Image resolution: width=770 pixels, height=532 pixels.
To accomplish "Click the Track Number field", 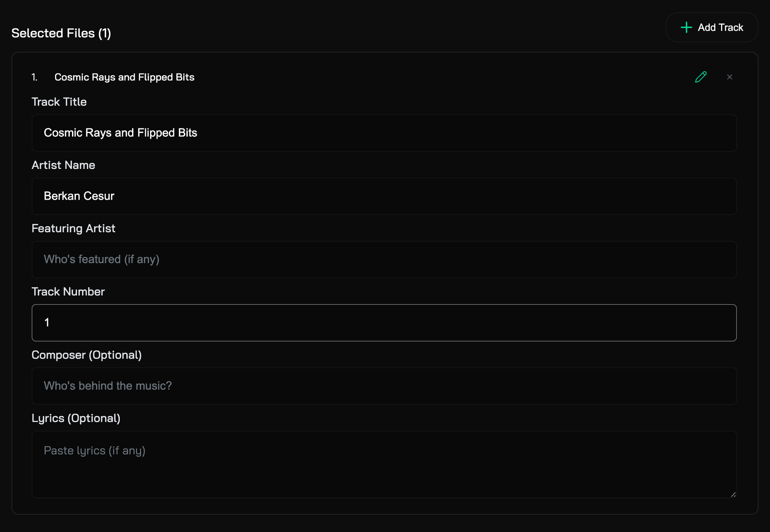I will pyautogui.click(x=384, y=323).
